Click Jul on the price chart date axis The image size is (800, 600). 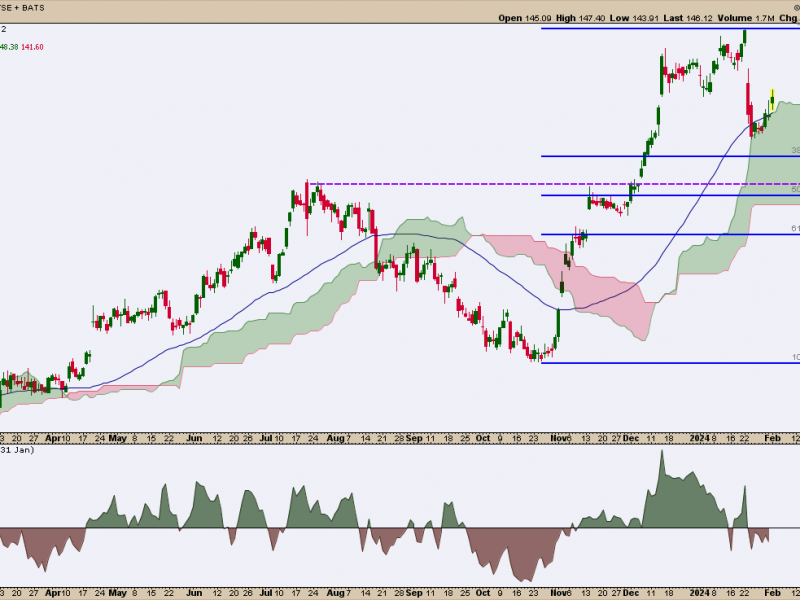coord(266,438)
